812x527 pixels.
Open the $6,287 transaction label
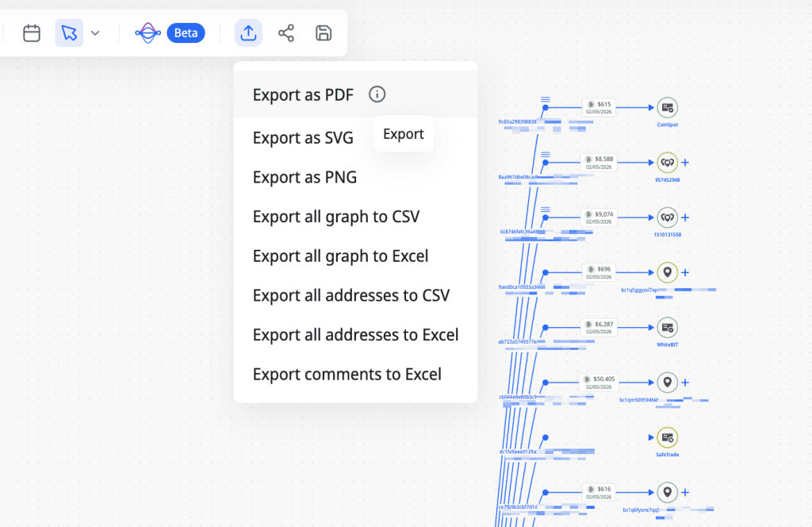[x=599, y=328]
